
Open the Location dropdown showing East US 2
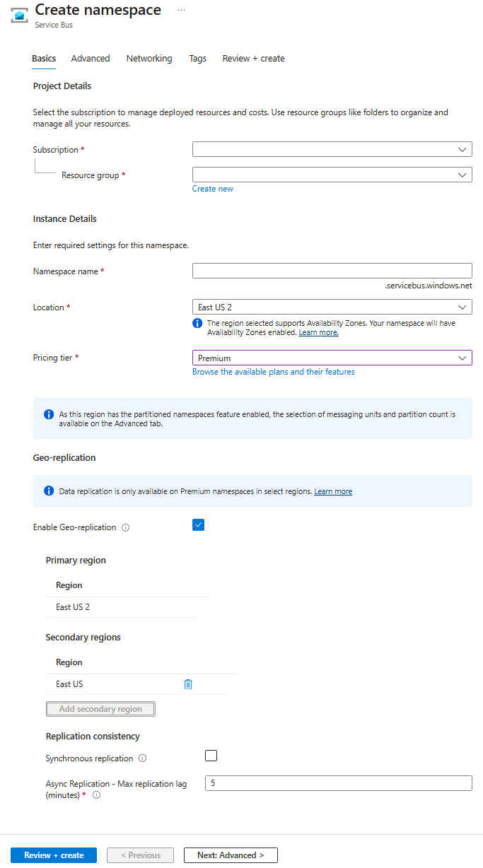[332, 307]
